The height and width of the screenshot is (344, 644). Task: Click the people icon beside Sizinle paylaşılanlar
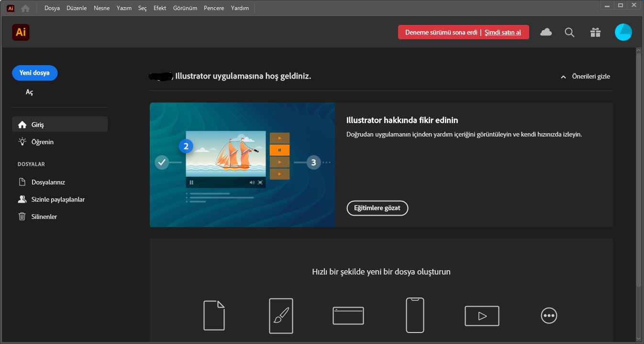[x=22, y=199]
